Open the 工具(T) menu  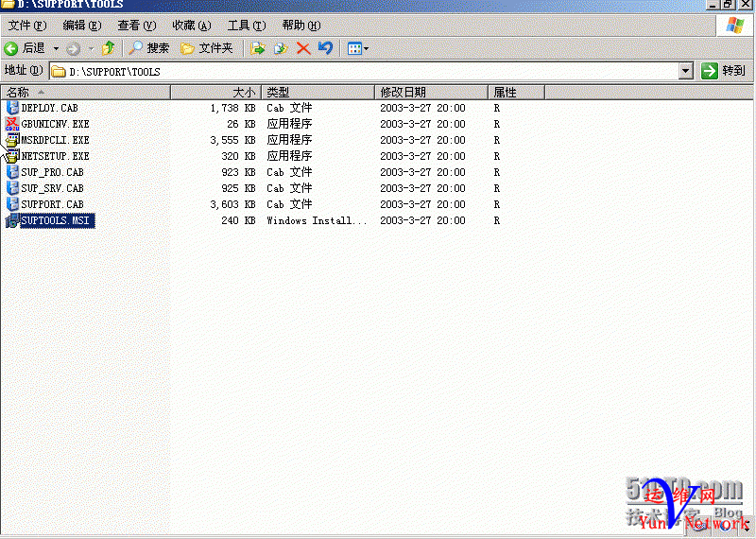point(247,26)
